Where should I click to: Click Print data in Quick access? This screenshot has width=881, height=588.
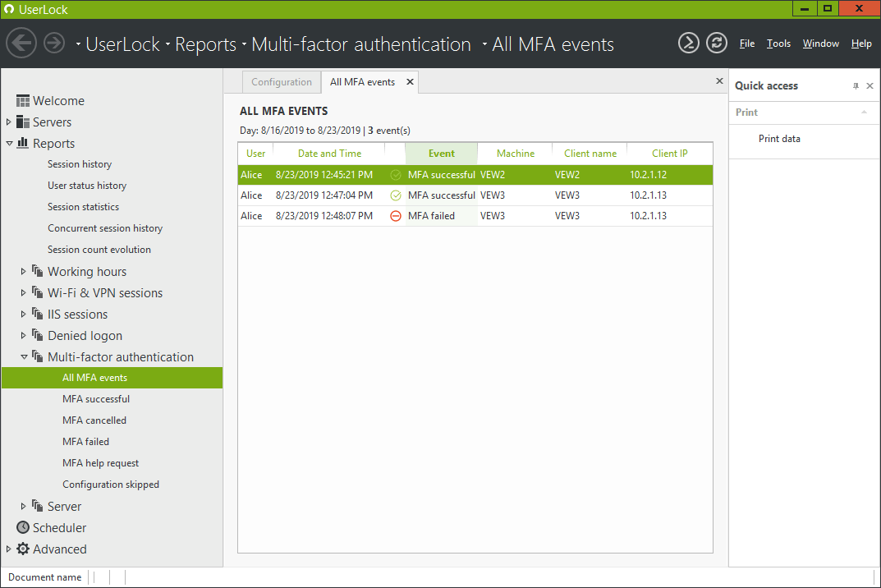tap(778, 139)
